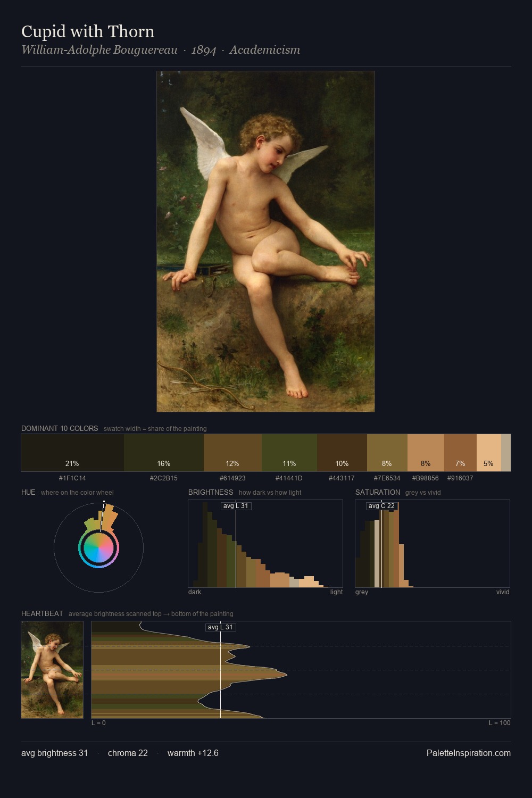
Task: Click the 'grey' axis label under the Saturation histogram
Action: click(362, 592)
